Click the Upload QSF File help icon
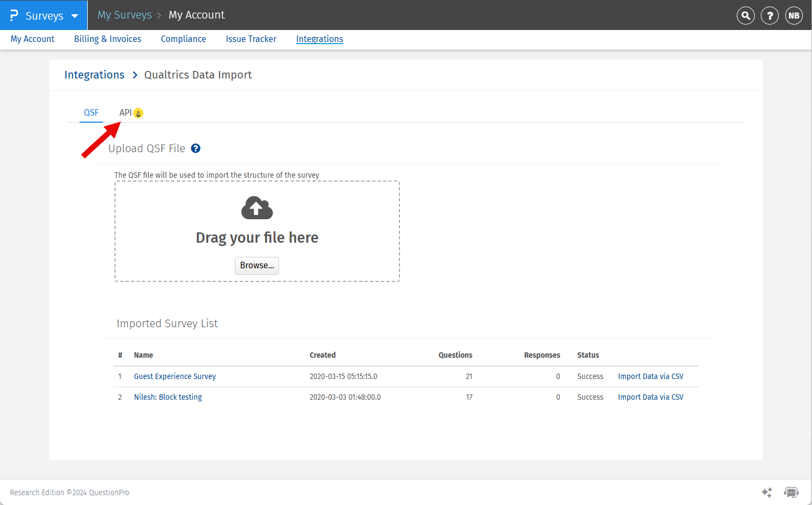 click(196, 148)
